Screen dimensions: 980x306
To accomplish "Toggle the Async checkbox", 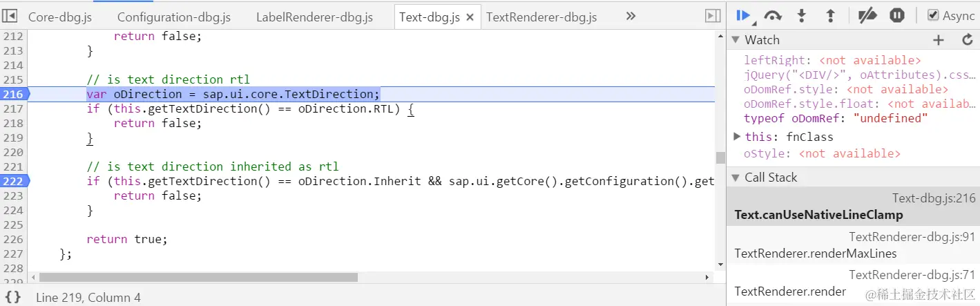I will coord(933,15).
